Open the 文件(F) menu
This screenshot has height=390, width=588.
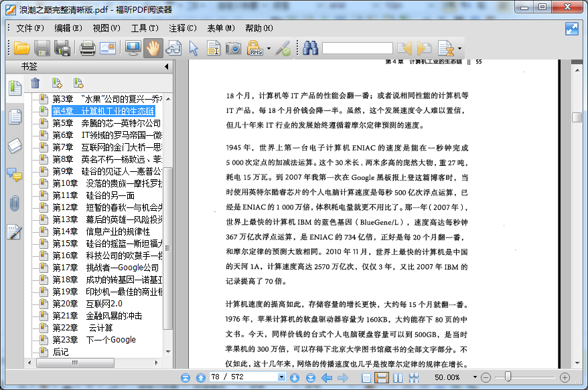point(30,28)
